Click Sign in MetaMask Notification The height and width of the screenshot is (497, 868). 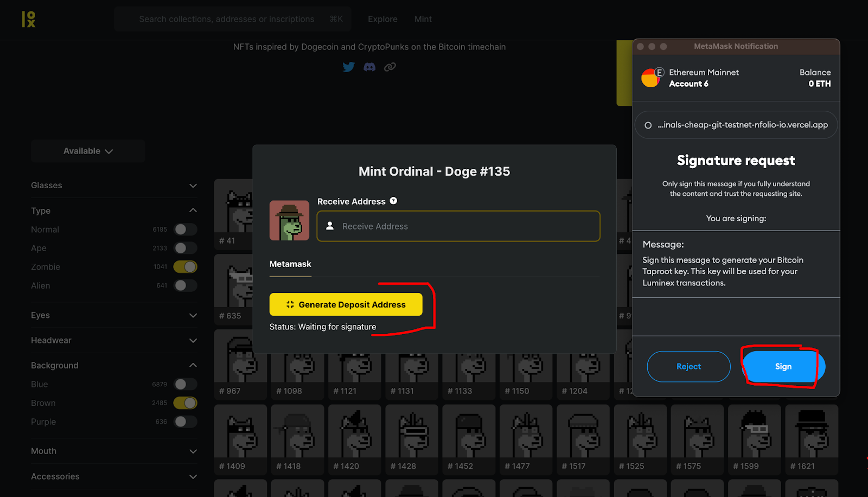tap(783, 366)
